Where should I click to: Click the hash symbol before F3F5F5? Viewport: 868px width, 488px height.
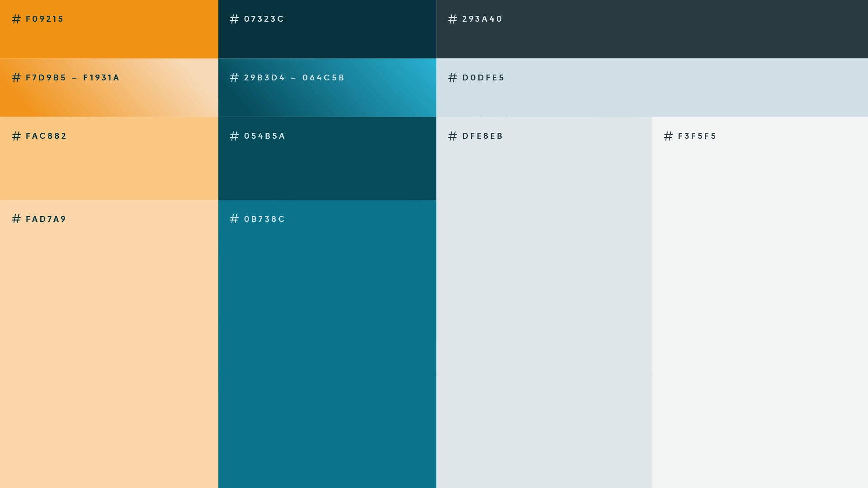[668, 136]
